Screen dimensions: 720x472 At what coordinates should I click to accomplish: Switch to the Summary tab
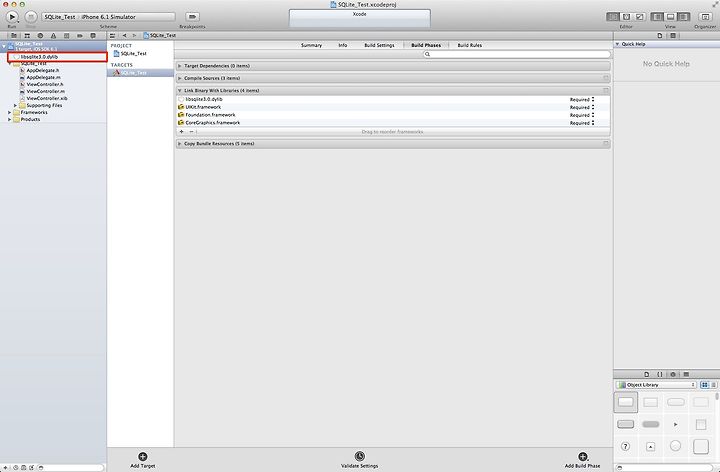(x=311, y=45)
